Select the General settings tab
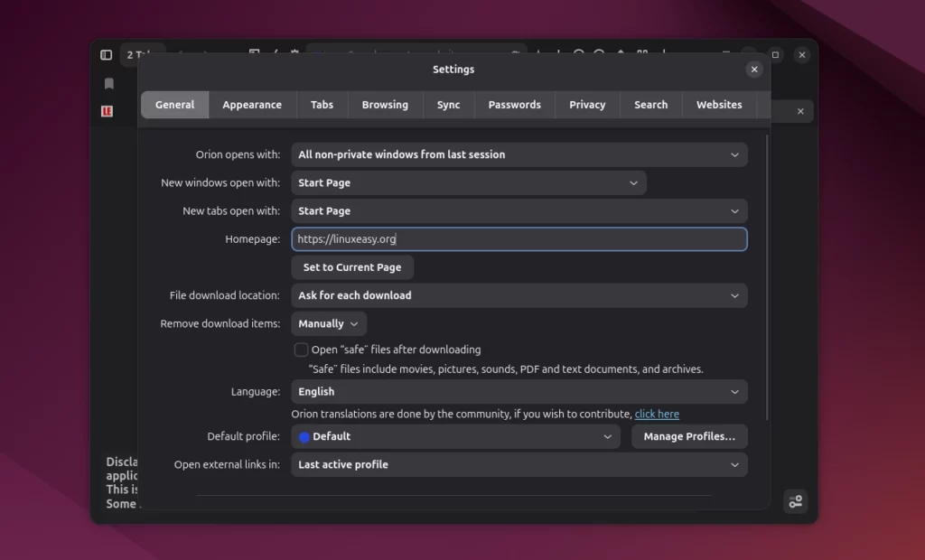 (174, 105)
